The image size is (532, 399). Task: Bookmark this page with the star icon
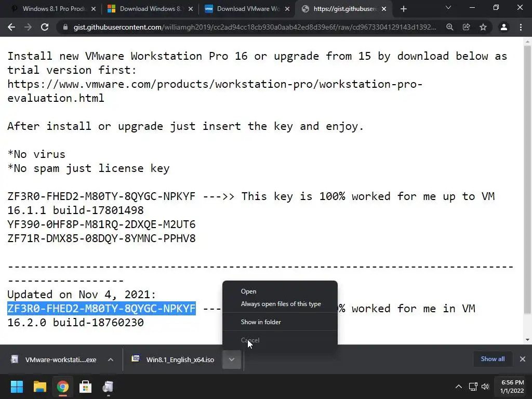coord(483,27)
